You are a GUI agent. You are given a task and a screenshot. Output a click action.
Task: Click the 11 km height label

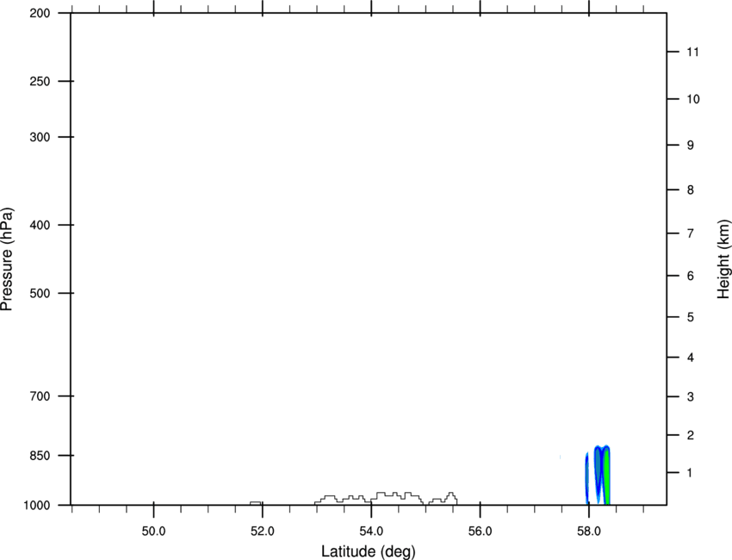692,52
